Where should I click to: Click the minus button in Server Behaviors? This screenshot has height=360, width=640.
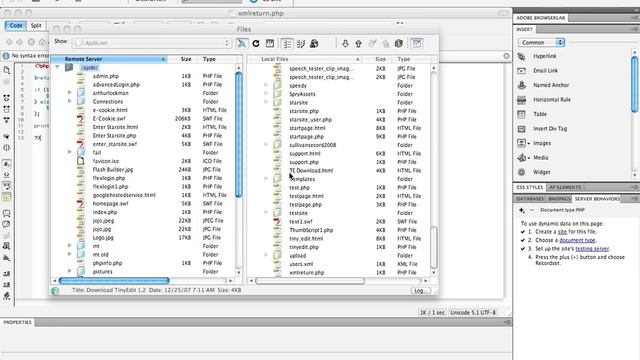pyautogui.click(x=532, y=210)
